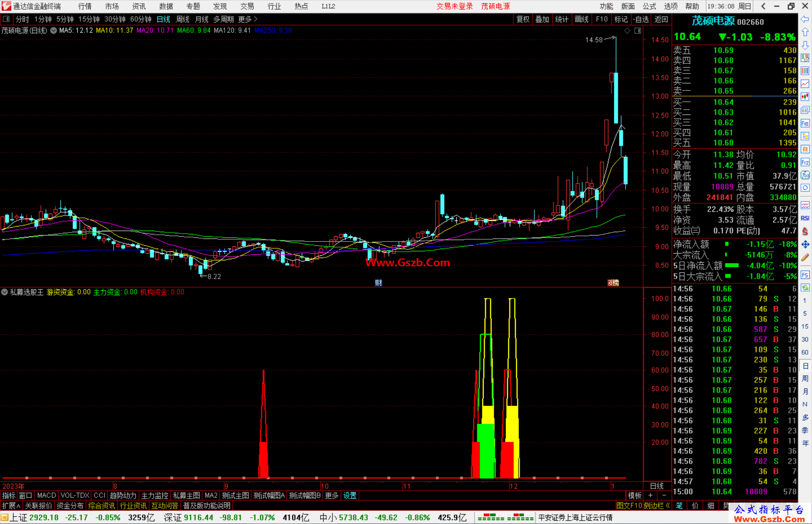Click the 别榜 marker on the price chart
This screenshot has height=524, width=812.
pos(614,283)
